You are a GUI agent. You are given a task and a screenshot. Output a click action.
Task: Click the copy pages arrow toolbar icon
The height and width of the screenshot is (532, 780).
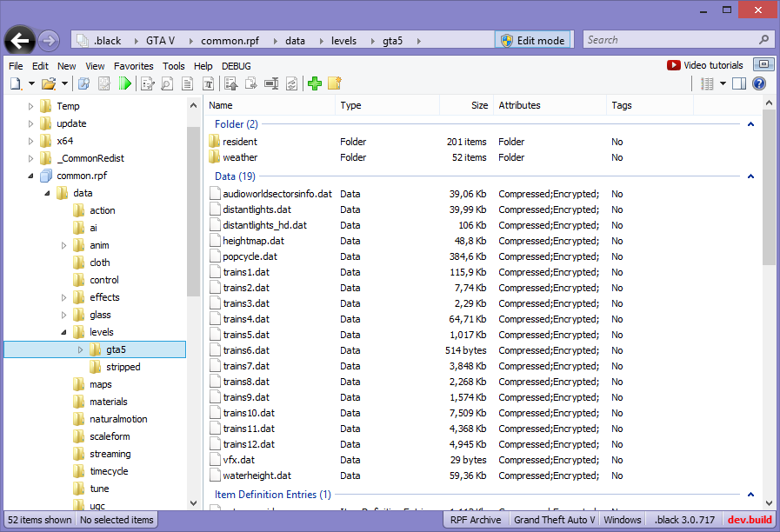coord(250,83)
